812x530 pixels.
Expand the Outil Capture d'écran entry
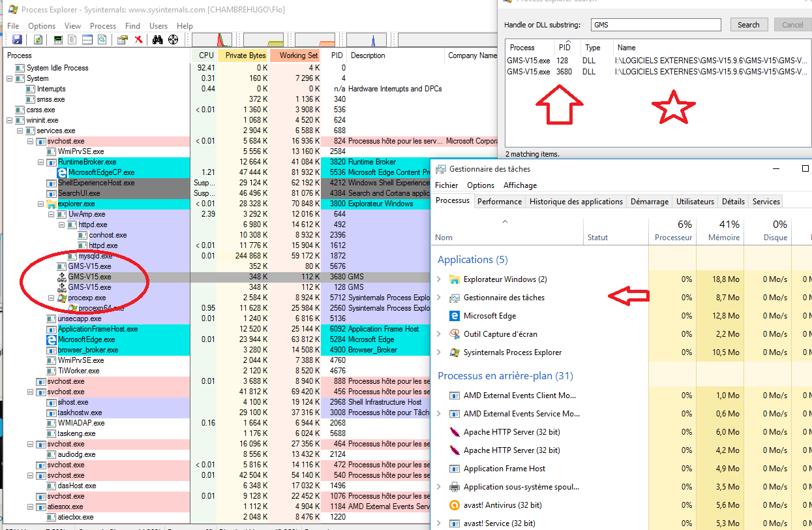439,334
